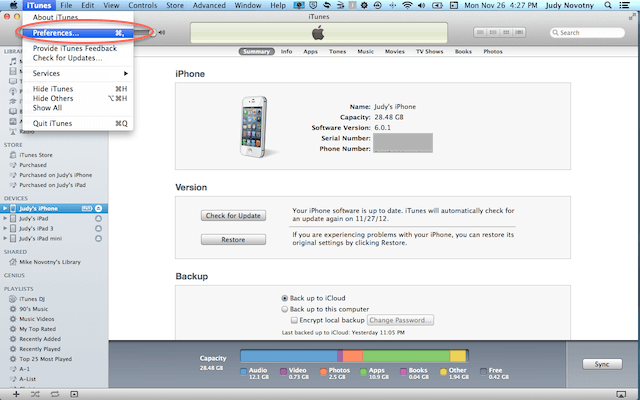Image resolution: width=640 pixels, height=400 pixels.
Task: Choose Preferences from iTunes menu
Action: (x=78, y=33)
